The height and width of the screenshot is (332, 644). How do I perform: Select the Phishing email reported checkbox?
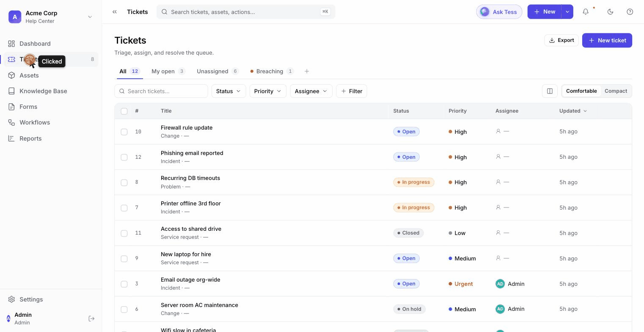tap(124, 157)
